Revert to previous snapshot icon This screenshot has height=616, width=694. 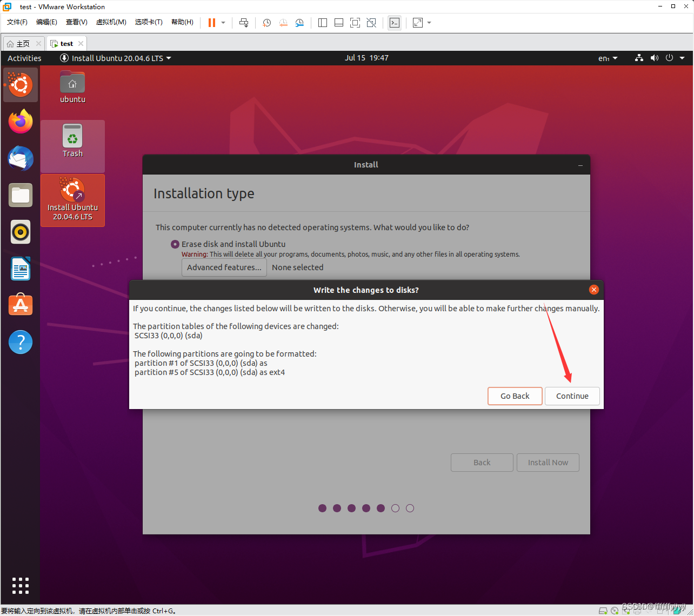click(283, 23)
